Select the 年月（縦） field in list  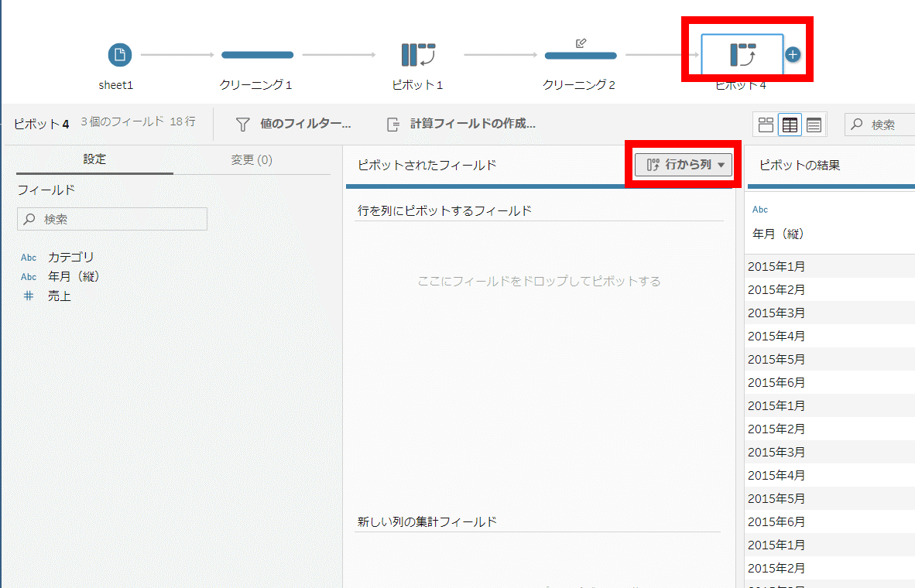point(74,276)
